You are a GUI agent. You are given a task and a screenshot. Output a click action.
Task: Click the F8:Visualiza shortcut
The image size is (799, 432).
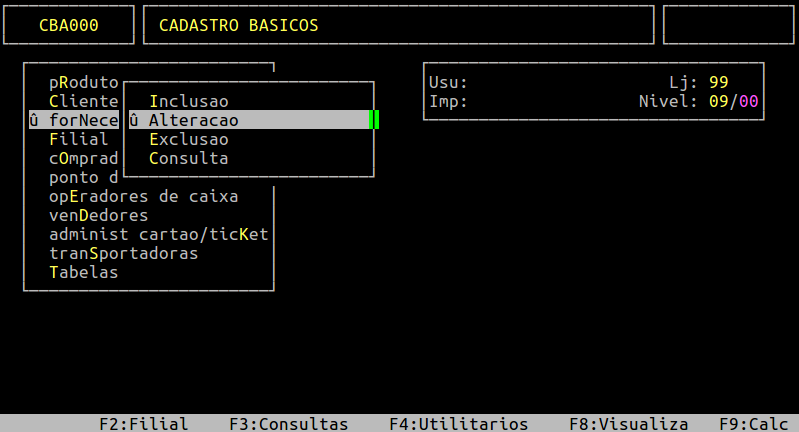(629, 423)
